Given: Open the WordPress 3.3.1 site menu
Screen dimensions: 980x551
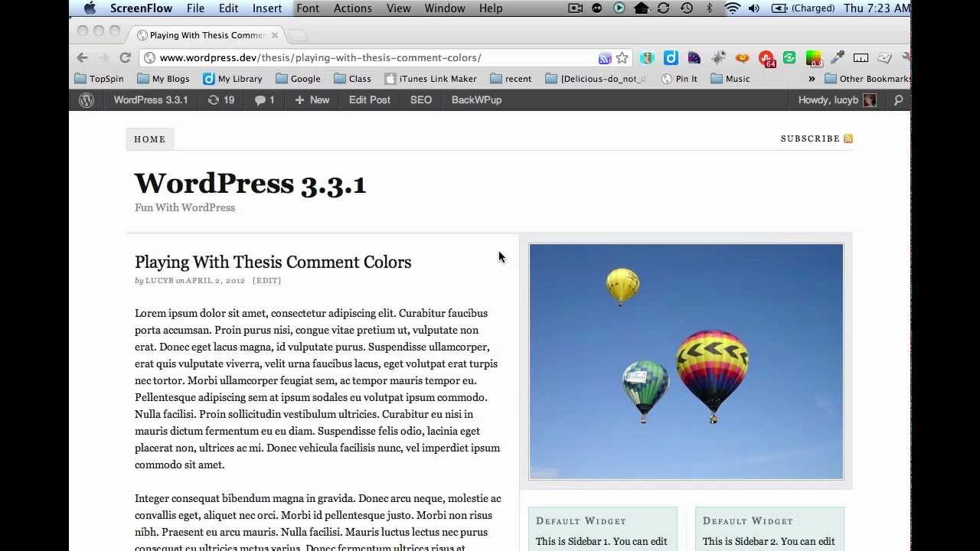Looking at the screenshot, I should point(151,100).
